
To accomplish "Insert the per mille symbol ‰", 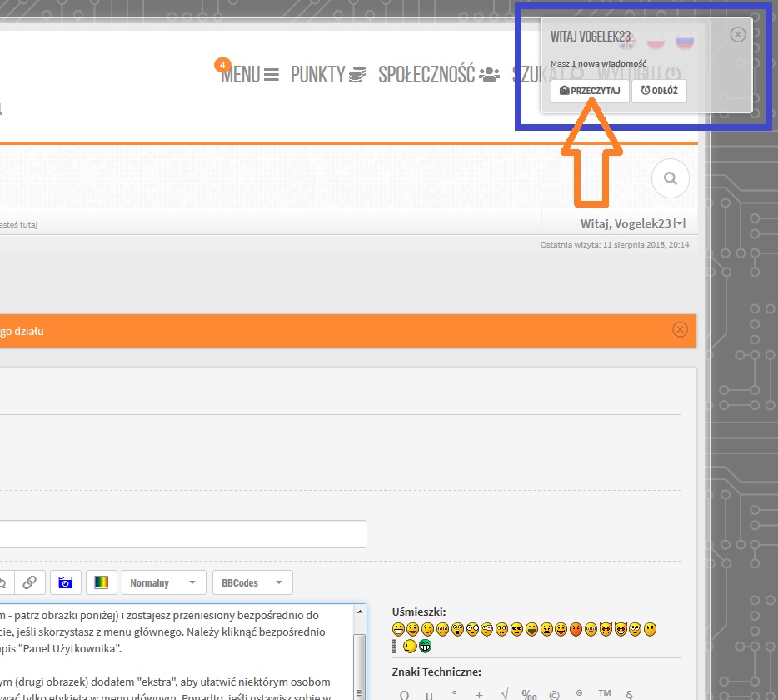I will (x=529, y=694).
